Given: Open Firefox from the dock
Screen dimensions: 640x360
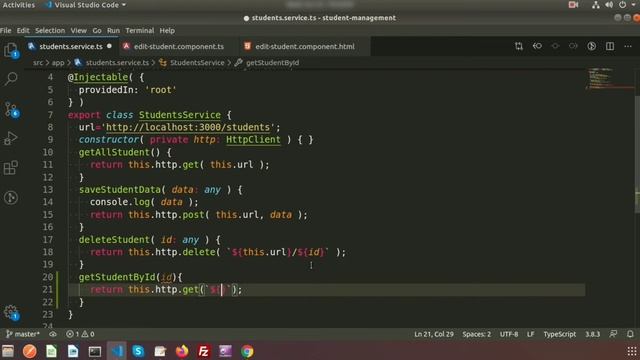Looking at the screenshot, I should point(182,351).
